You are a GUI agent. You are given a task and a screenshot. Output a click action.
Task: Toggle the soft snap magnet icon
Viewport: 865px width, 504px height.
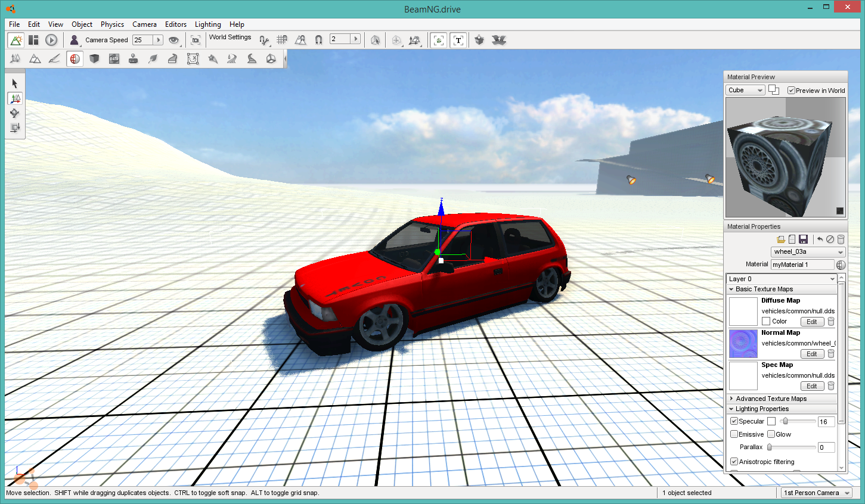(x=318, y=40)
